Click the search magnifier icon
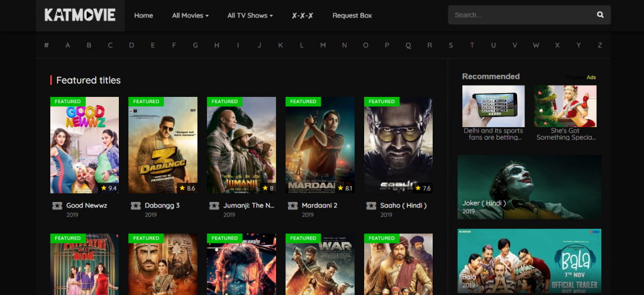Screen dimensions: 644x295 600,15
